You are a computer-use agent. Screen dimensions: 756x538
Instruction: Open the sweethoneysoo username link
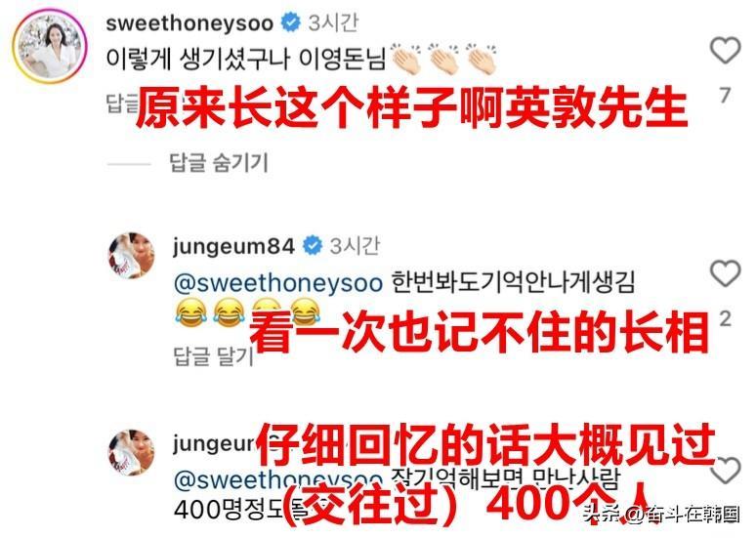pos(189,23)
